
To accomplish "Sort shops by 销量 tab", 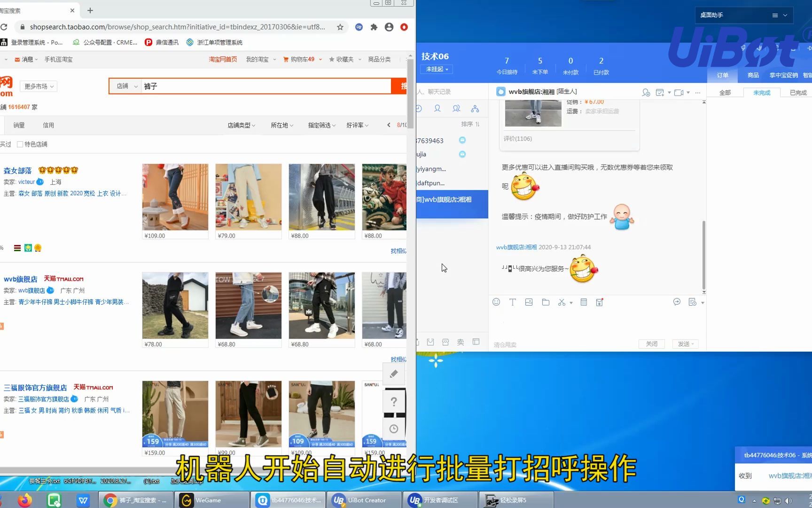I will [x=19, y=125].
